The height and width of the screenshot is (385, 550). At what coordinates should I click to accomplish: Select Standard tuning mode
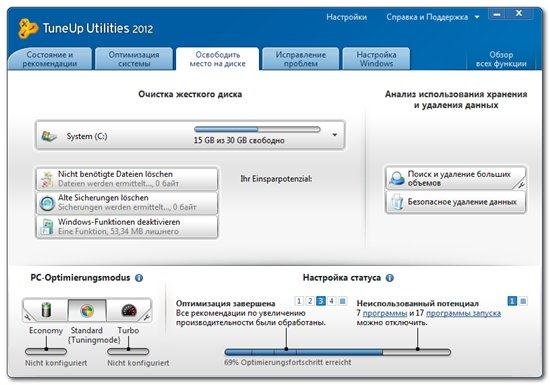tap(87, 310)
